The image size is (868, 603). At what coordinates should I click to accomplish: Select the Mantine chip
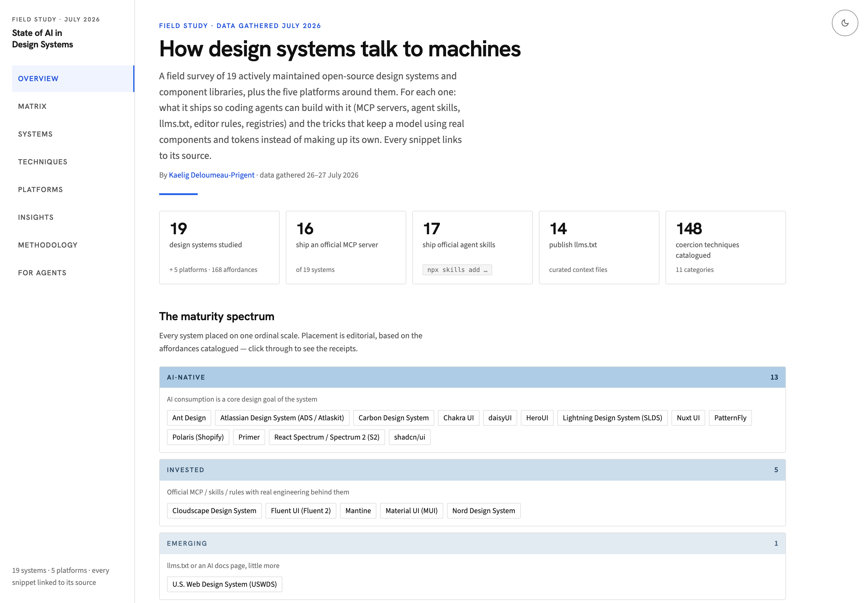click(x=358, y=511)
